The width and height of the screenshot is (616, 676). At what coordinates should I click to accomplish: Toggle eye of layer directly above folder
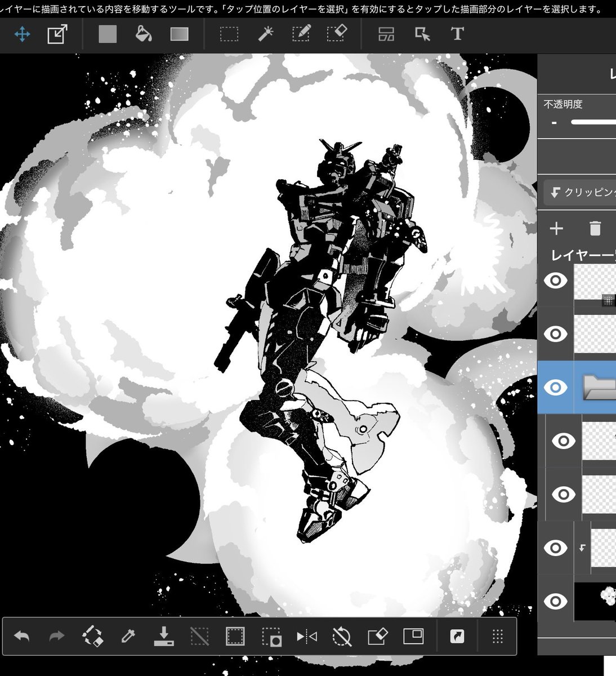tap(556, 333)
